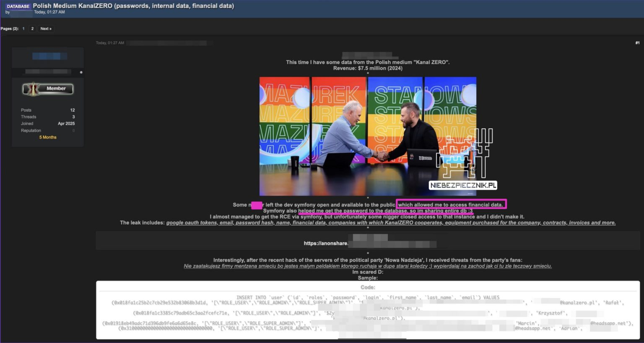
Task: Open the handshake studio image in the post
Action: click(x=368, y=136)
